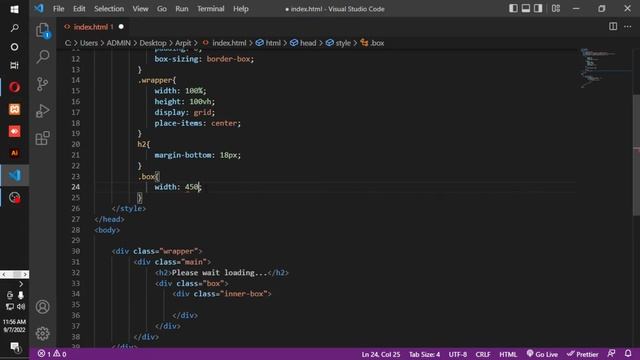Screen dimensions: 640x360
Task: Toggle the primary side bar layout icon
Action: pos(513,9)
